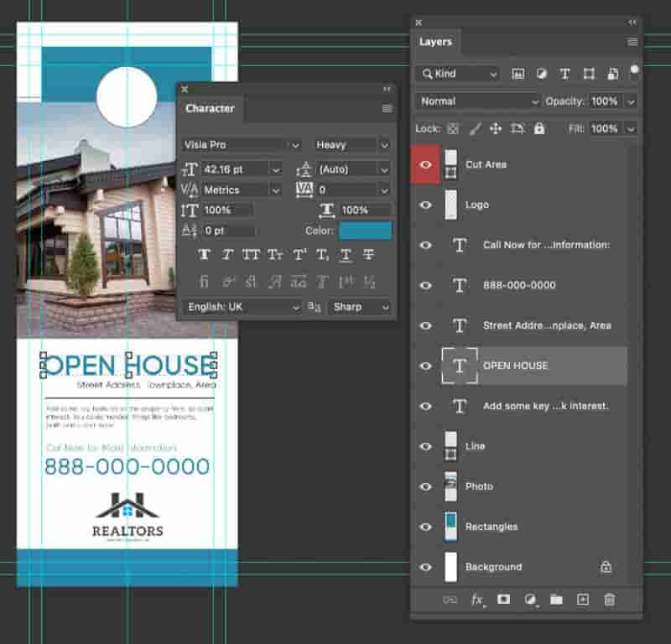Filter layers by adjustment layer icon
The width and height of the screenshot is (671, 644).
click(541, 74)
